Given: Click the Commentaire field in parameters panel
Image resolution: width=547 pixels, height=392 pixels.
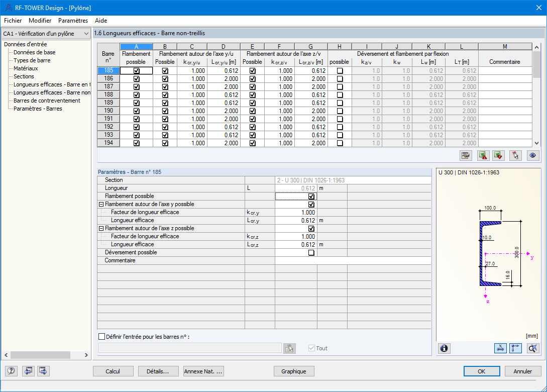Looking at the screenshot, I should 353,261.
